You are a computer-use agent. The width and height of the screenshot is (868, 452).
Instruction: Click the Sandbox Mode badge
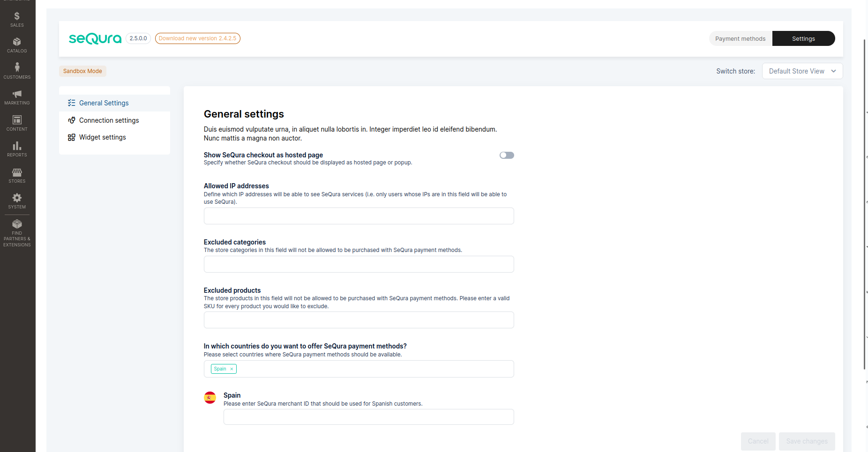point(82,71)
